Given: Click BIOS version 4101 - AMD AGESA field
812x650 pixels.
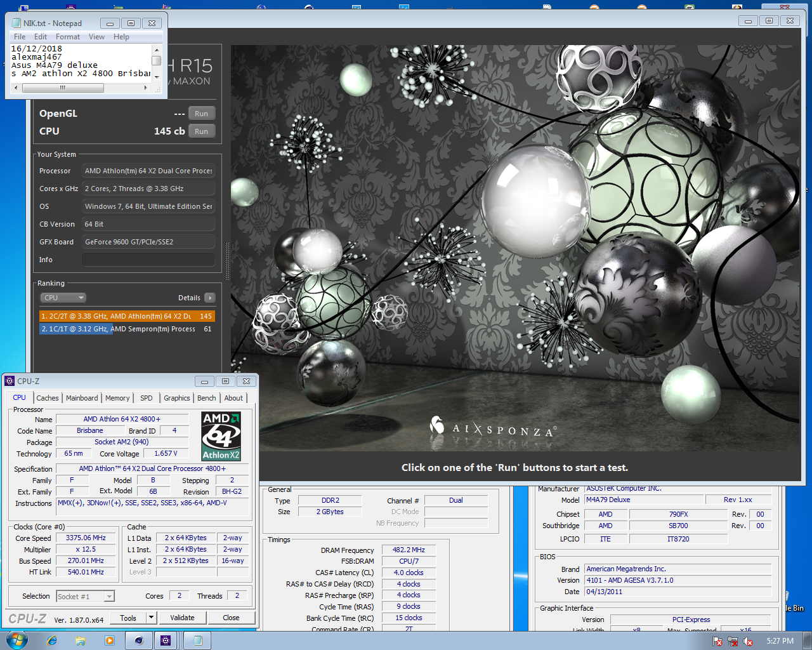Looking at the screenshot, I should (x=678, y=580).
